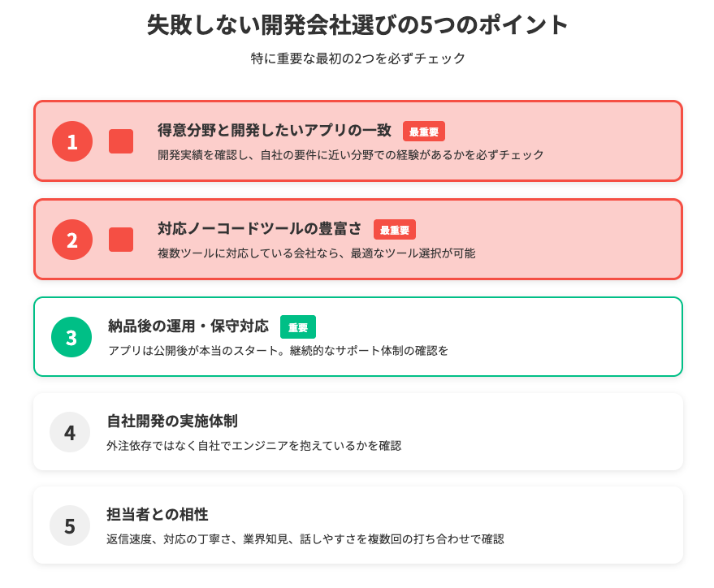Click the red number 2 circle
Image resolution: width=714 pixels, height=588 pixels.
[72, 240]
